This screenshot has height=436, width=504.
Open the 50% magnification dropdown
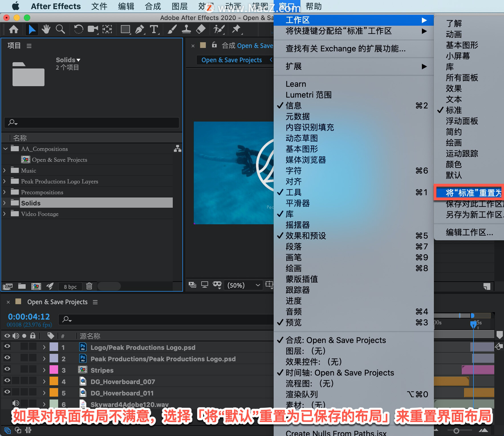(x=244, y=285)
